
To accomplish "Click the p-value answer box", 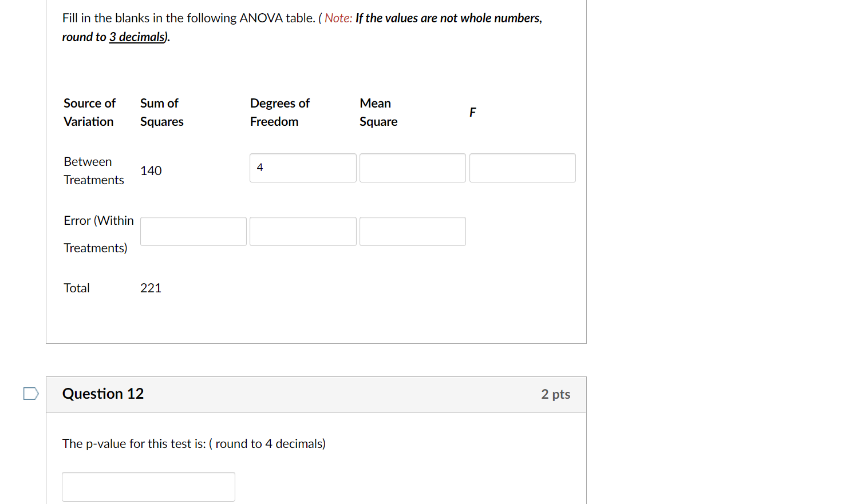I will 148,486.
